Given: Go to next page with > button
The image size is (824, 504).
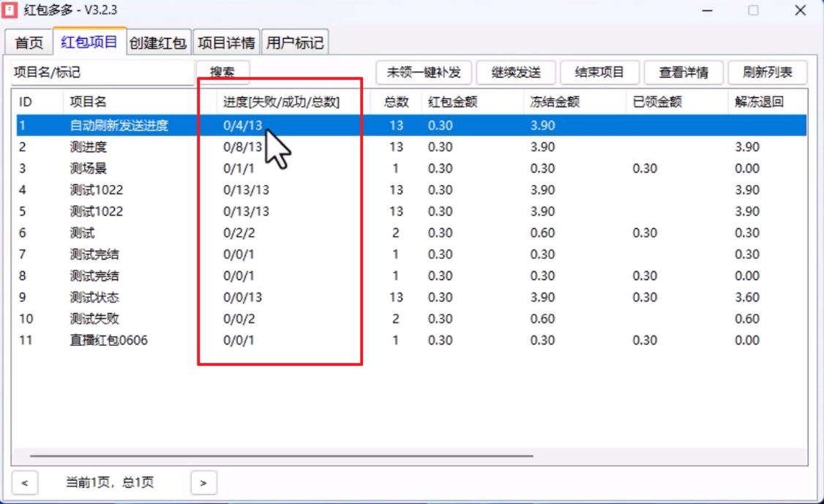Looking at the screenshot, I should (203, 483).
